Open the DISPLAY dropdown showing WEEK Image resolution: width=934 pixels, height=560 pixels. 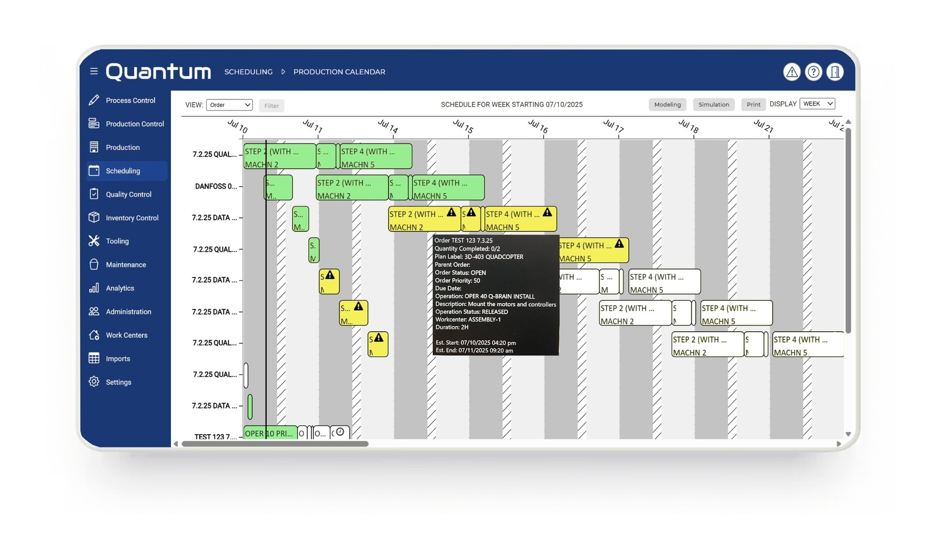(x=817, y=104)
